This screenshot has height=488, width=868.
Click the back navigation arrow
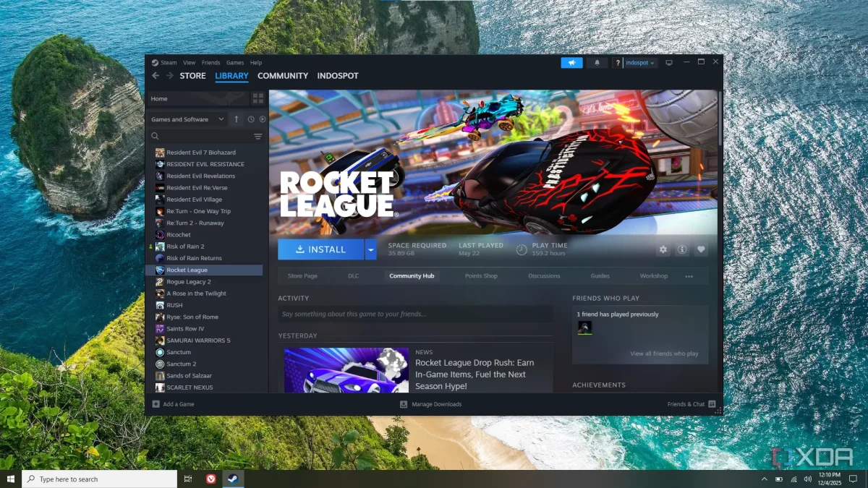pyautogui.click(x=156, y=75)
